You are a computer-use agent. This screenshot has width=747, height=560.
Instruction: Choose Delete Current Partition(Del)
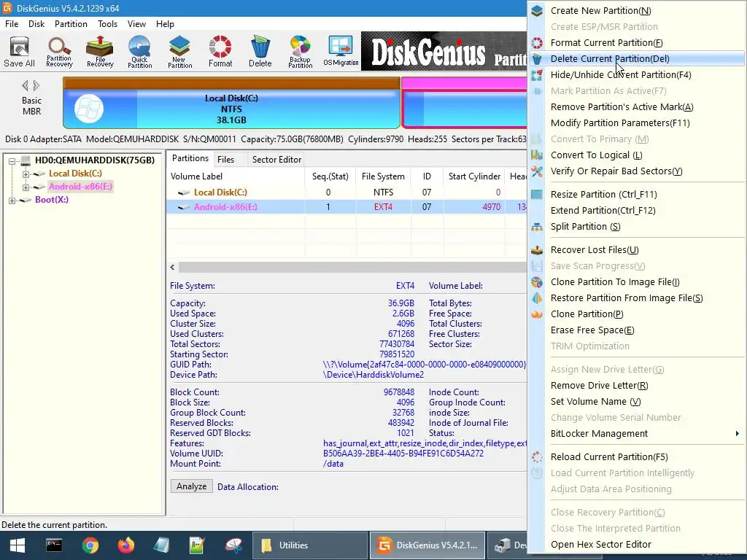point(636,58)
